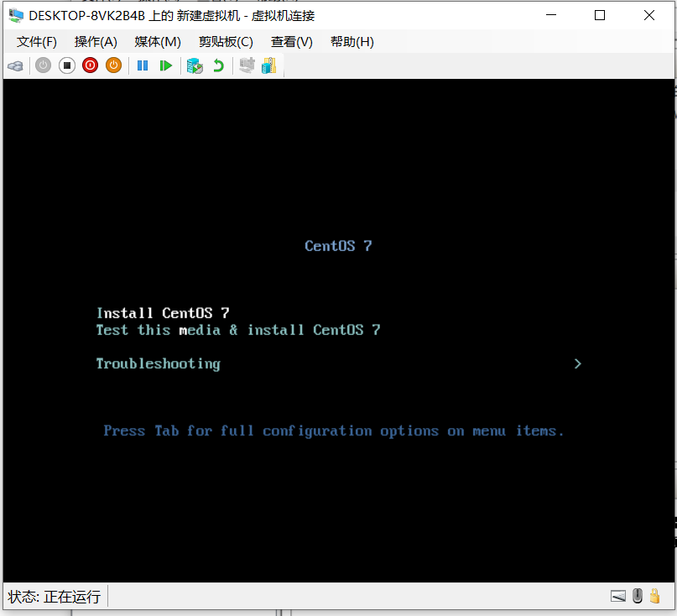The height and width of the screenshot is (616, 677).
Task: Pause the virtual machine
Action: [x=143, y=65]
